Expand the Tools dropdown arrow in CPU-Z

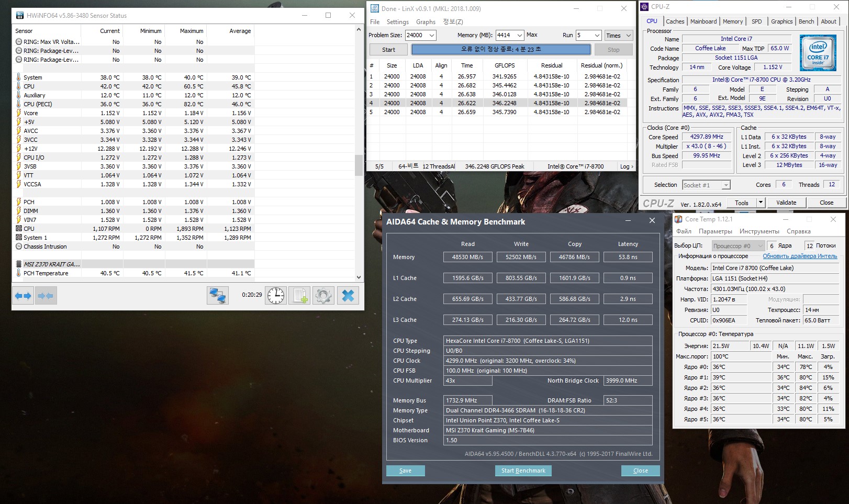tap(761, 203)
